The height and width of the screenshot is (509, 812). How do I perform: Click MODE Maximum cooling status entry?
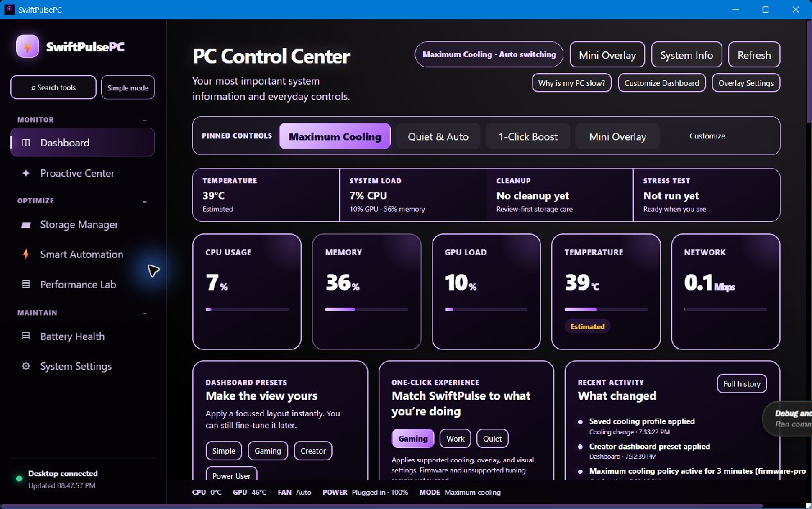(460, 492)
